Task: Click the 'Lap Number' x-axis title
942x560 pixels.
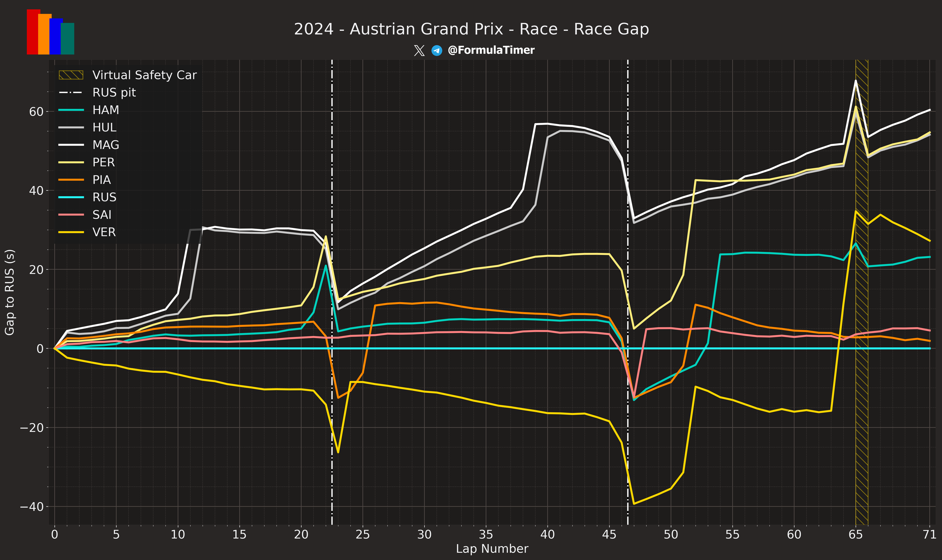Action: 492,549
